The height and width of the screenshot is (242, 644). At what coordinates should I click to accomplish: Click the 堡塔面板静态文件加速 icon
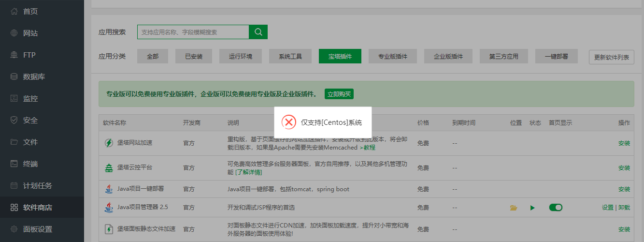(109, 229)
